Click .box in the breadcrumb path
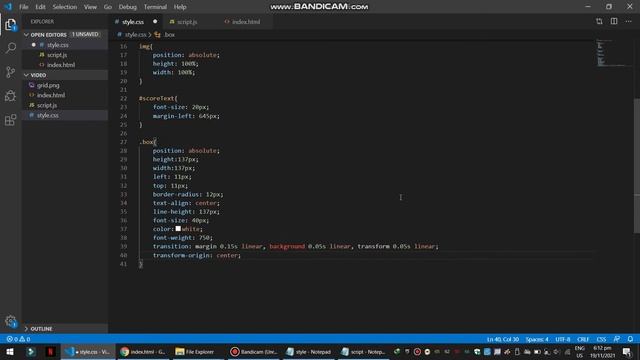This screenshot has width=640, height=360. 170,35
